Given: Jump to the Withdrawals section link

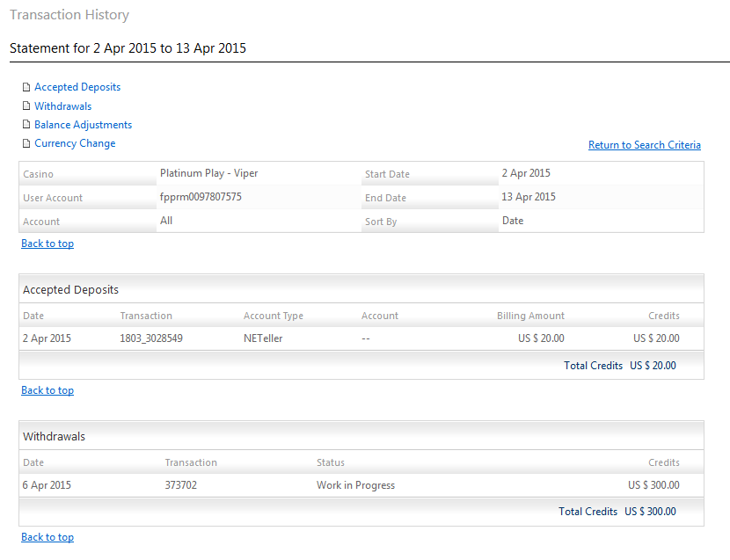Looking at the screenshot, I should [x=62, y=106].
